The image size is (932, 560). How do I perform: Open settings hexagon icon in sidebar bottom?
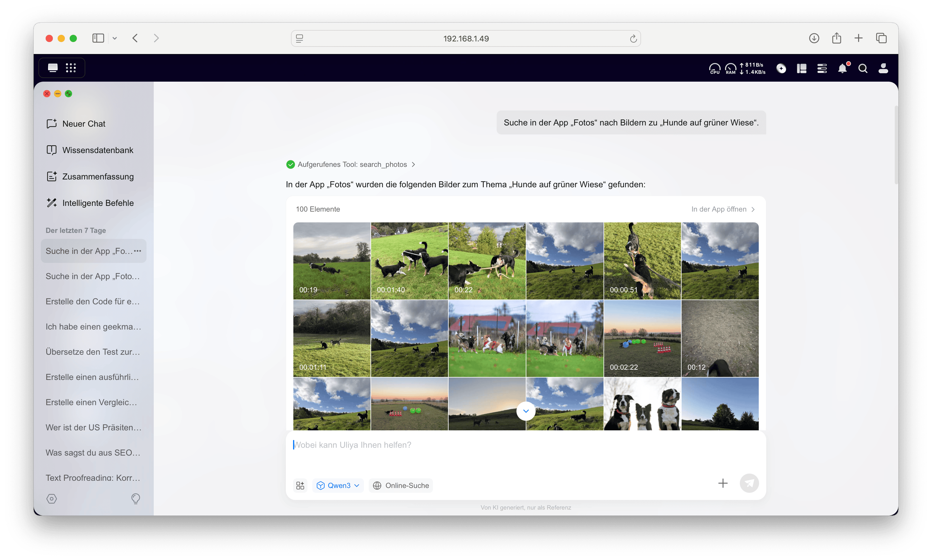click(52, 498)
